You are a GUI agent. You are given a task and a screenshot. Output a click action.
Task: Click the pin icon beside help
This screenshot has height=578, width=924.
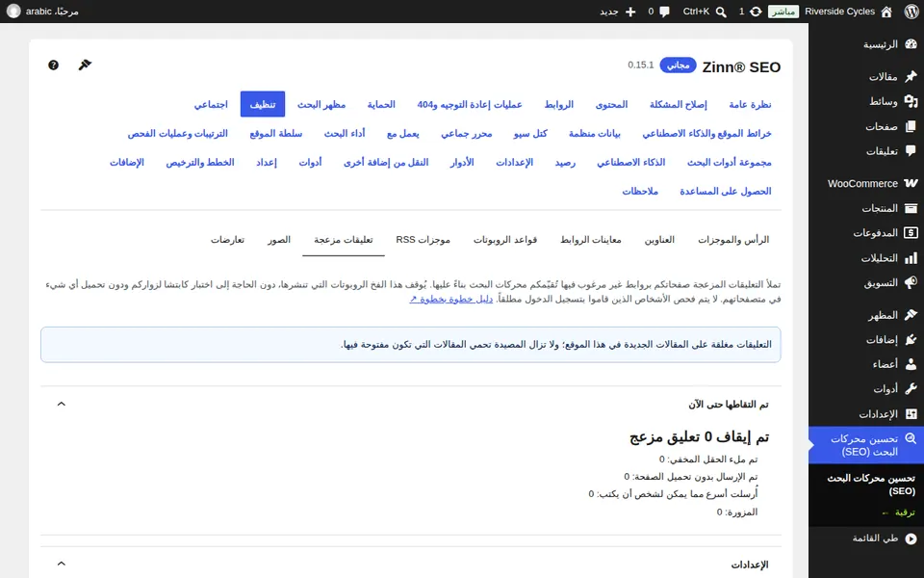(x=85, y=65)
